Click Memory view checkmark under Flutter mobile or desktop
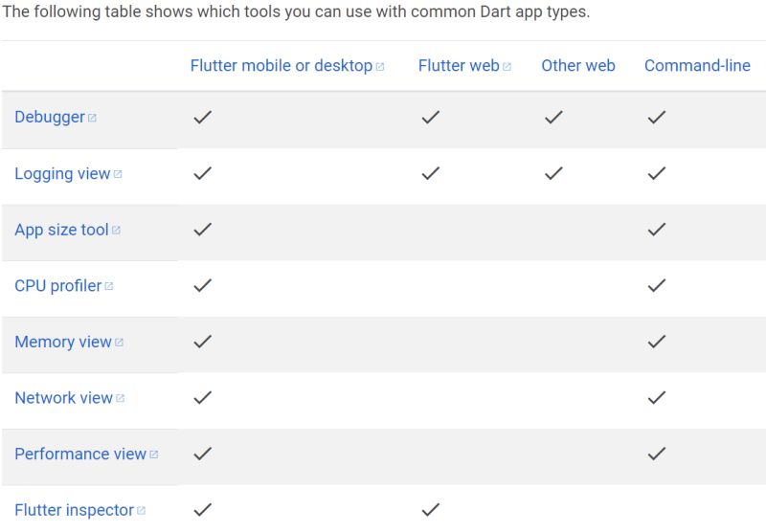 click(203, 342)
